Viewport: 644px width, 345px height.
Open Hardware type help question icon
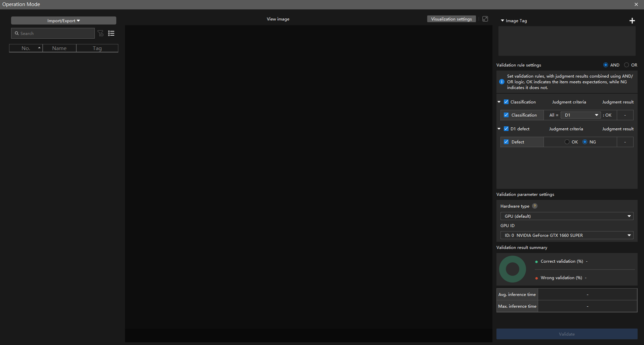(535, 206)
